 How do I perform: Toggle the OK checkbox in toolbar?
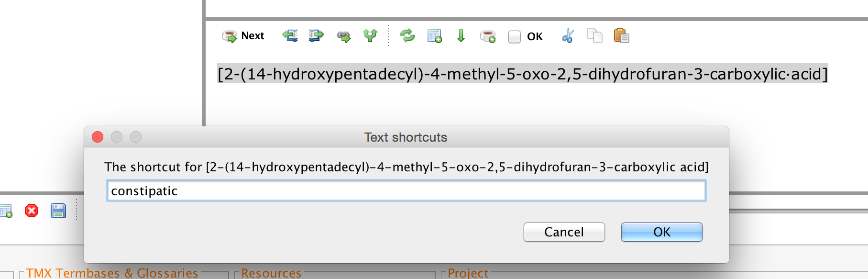coord(515,37)
